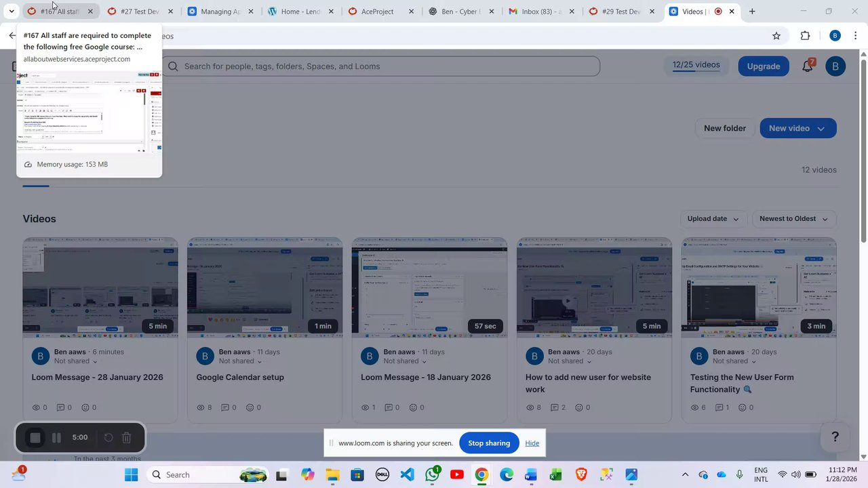Click reactions icon on Loom Message - 18 January 2026
868x488 pixels.
coord(414,407)
